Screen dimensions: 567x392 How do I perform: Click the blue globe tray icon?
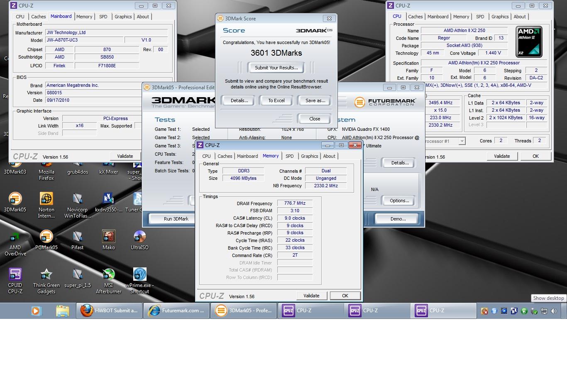(494, 311)
